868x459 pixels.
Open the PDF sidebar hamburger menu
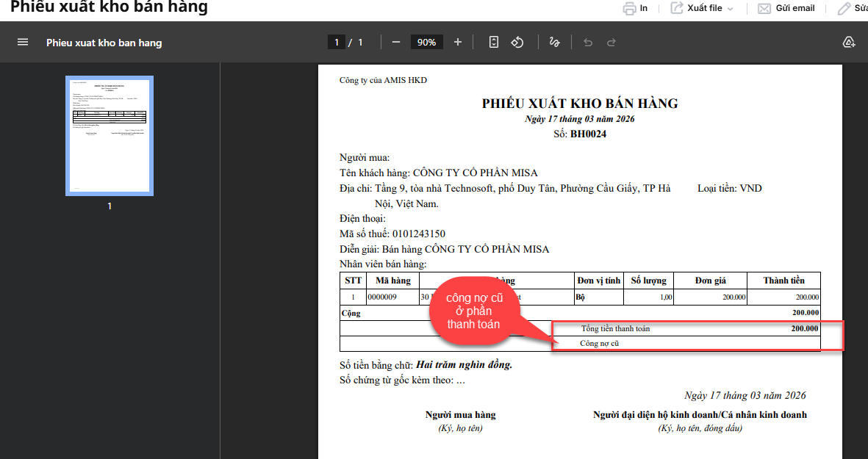coord(23,43)
